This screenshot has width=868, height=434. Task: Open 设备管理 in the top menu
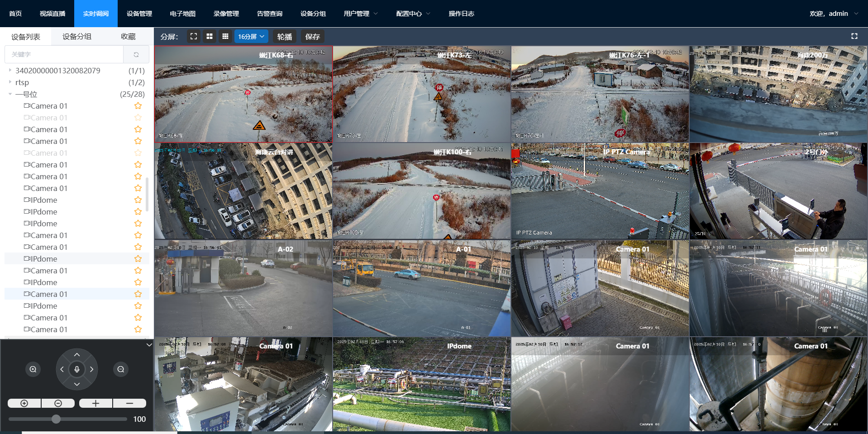(139, 14)
